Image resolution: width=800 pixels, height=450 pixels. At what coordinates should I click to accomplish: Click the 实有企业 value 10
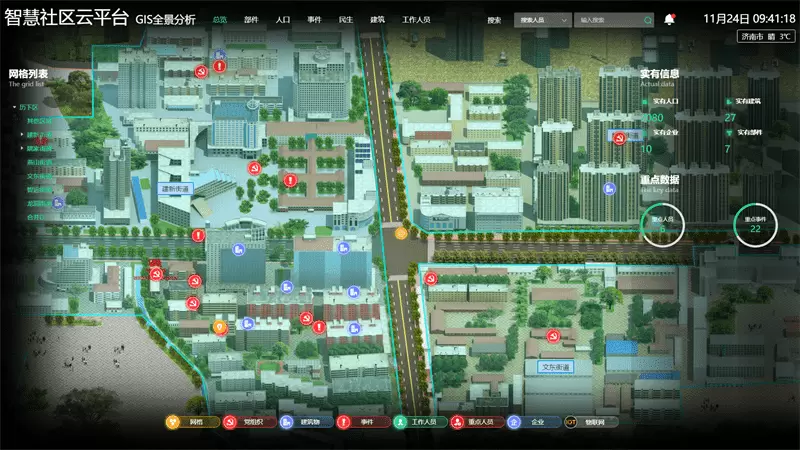click(x=646, y=148)
